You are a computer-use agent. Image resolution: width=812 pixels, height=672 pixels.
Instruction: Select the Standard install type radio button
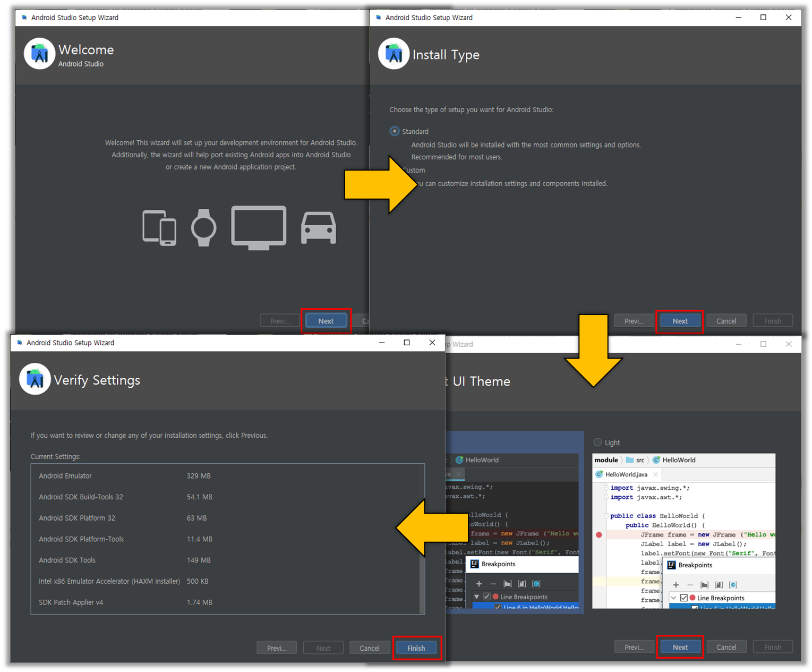click(395, 131)
